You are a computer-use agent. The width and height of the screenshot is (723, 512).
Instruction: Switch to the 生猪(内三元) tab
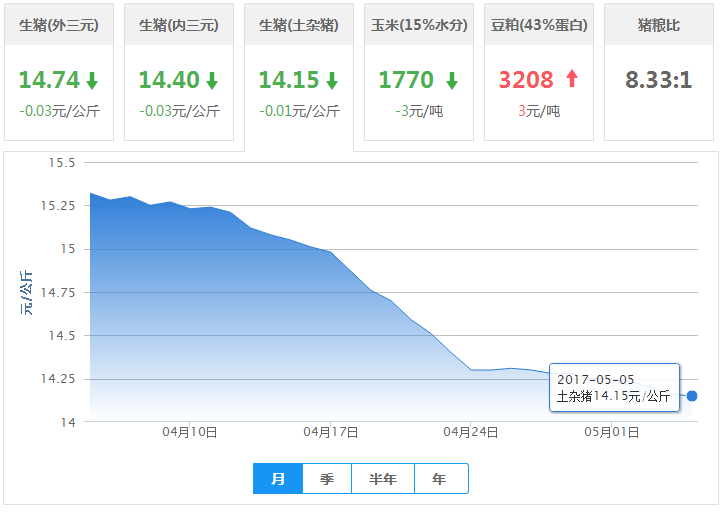179,24
